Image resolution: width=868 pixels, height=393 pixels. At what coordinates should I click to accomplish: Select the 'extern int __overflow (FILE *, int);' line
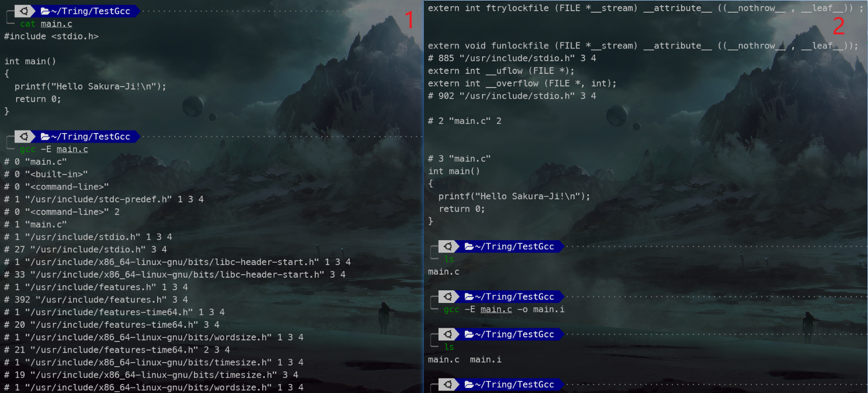click(522, 83)
